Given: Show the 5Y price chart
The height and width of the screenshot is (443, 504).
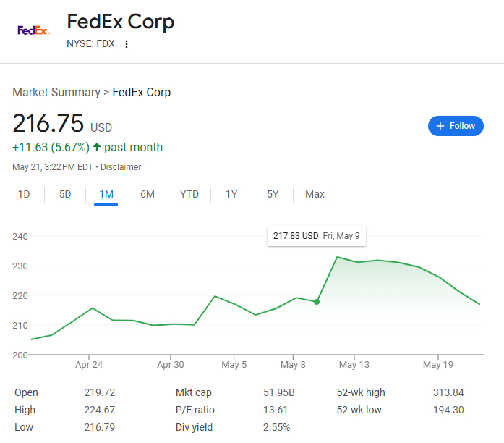Looking at the screenshot, I should [x=273, y=194].
